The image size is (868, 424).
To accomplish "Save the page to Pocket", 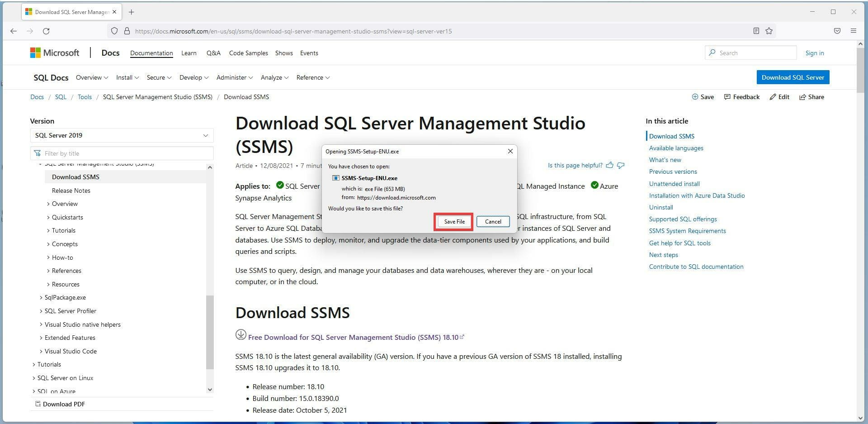I will [x=837, y=31].
